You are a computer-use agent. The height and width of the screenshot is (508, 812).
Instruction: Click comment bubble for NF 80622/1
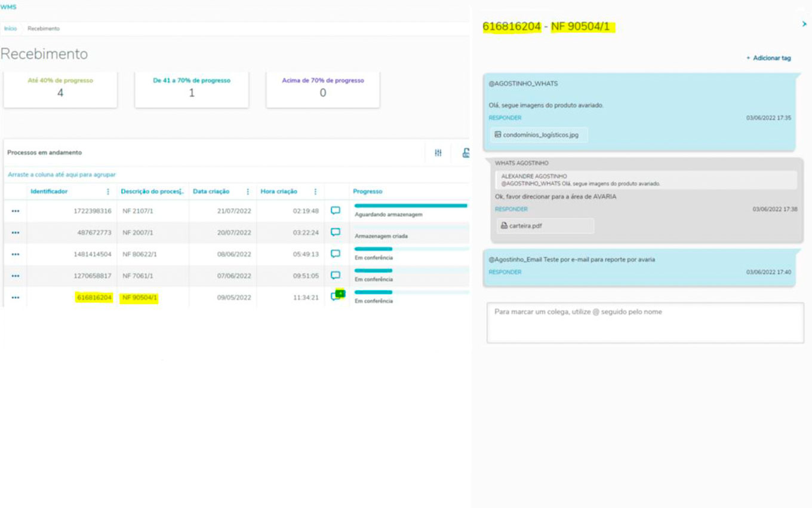pos(336,253)
